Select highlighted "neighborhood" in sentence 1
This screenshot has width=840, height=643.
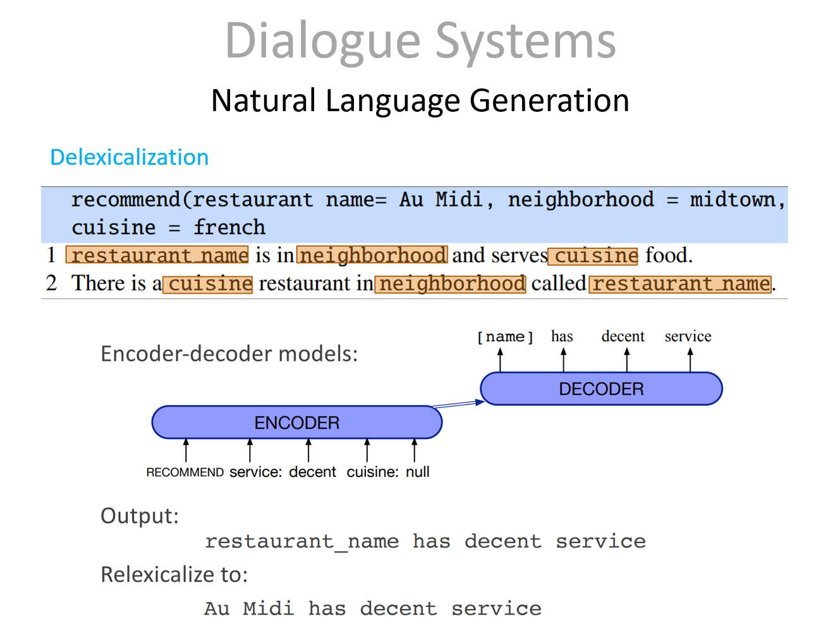(372, 255)
